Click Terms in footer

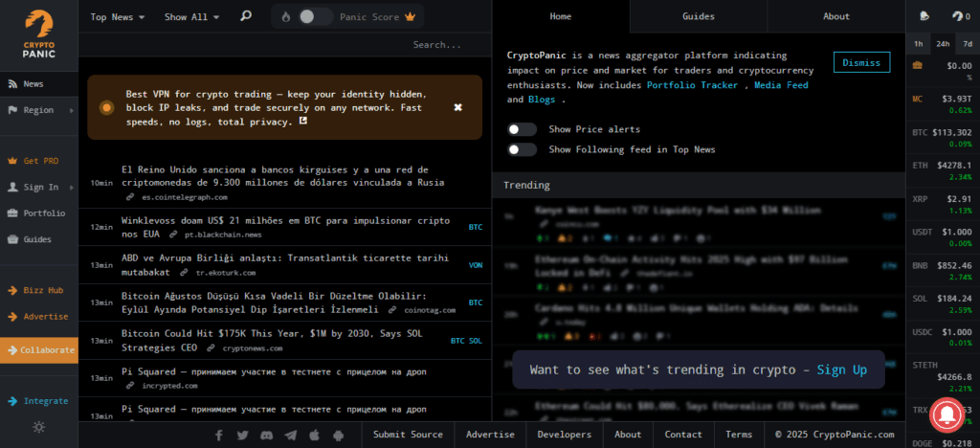pos(739,435)
